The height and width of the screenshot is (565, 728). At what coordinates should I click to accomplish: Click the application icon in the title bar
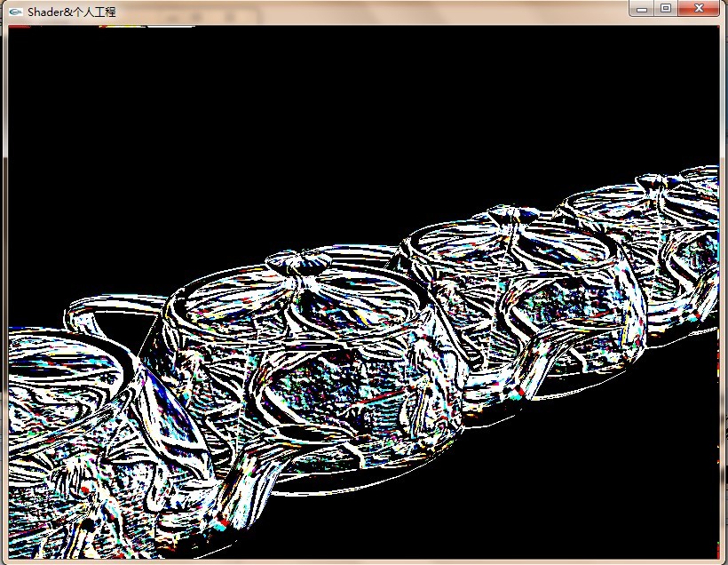tap(15, 12)
